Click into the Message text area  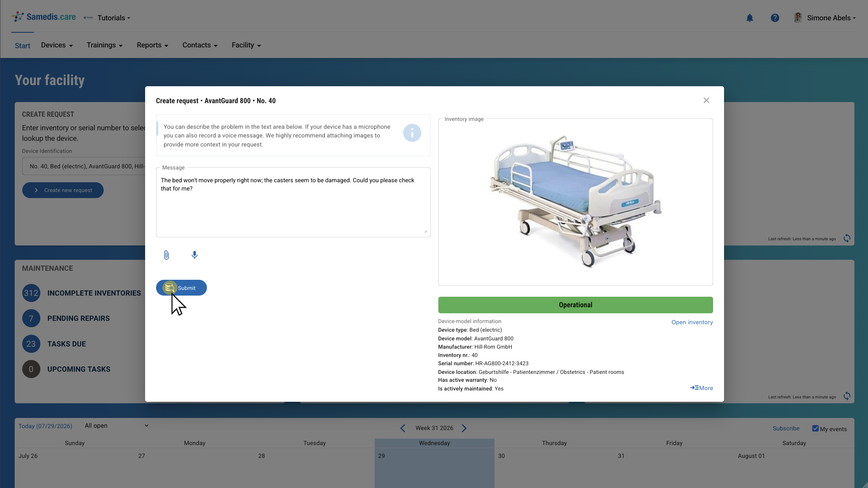pos(293,202)
